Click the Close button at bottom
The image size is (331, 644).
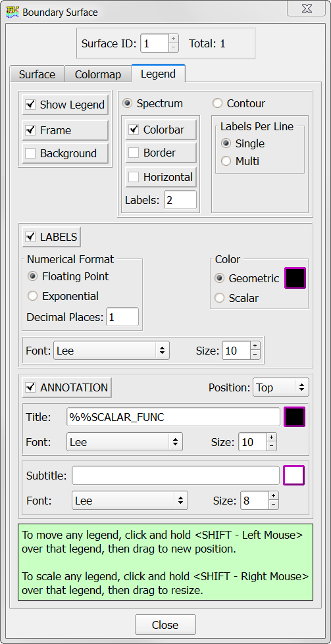click(165, 625)
